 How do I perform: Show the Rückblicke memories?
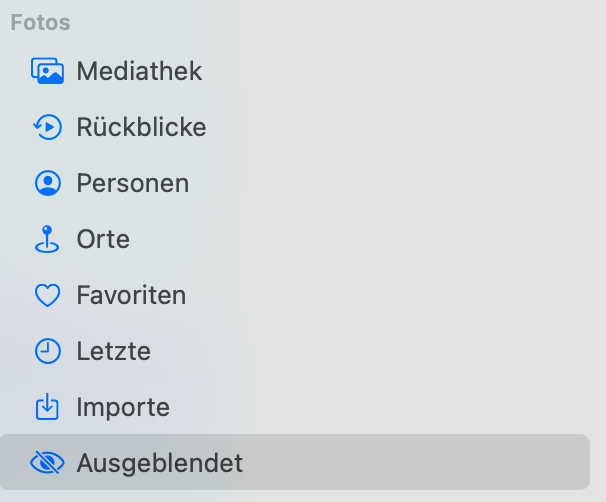click(141, 128)
